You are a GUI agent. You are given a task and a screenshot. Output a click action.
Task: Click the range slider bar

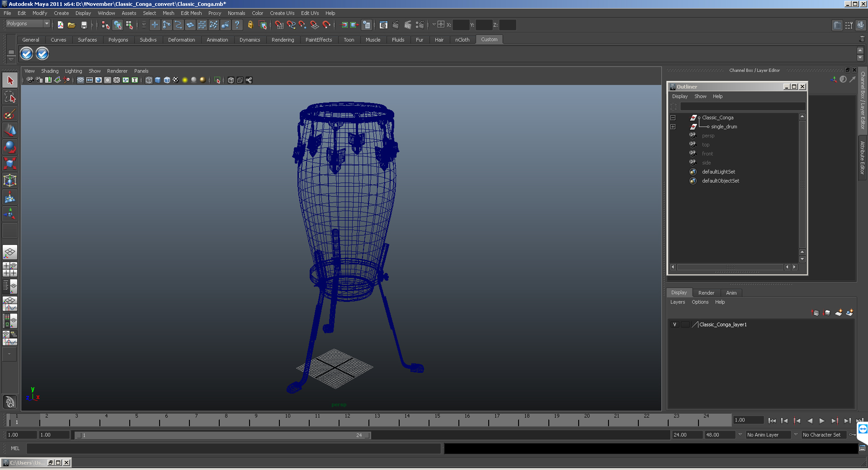click(x=223, y=435)
